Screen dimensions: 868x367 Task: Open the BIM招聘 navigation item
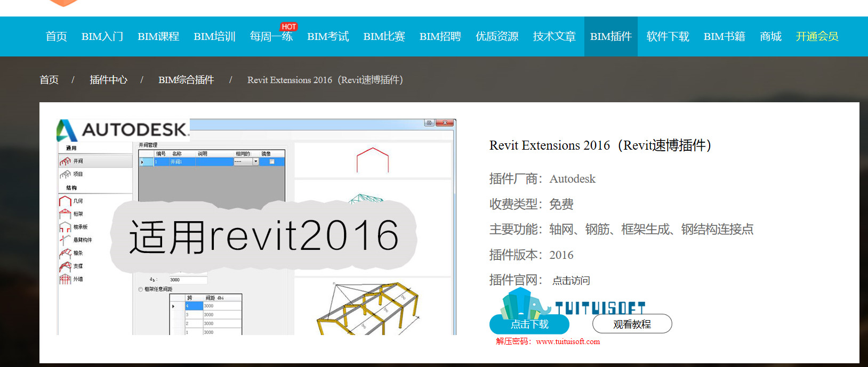pyautogui.click(x=440, y=36)
